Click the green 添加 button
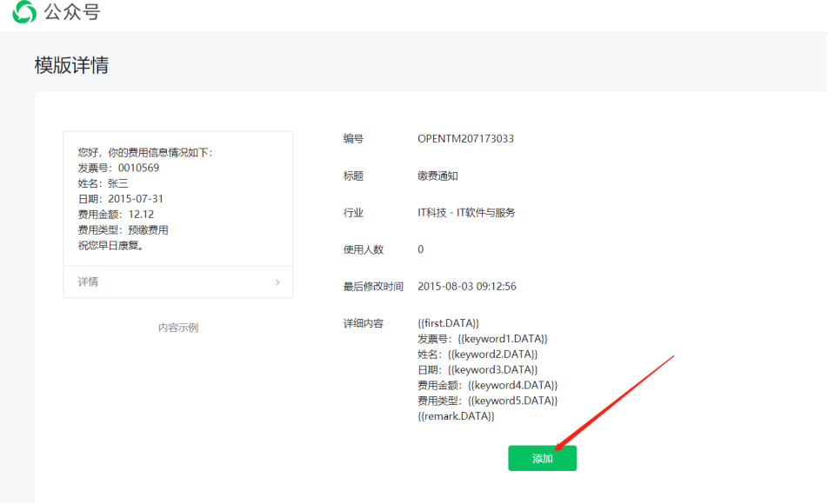Viewport: 828px width, 504px height. (543, 458)
